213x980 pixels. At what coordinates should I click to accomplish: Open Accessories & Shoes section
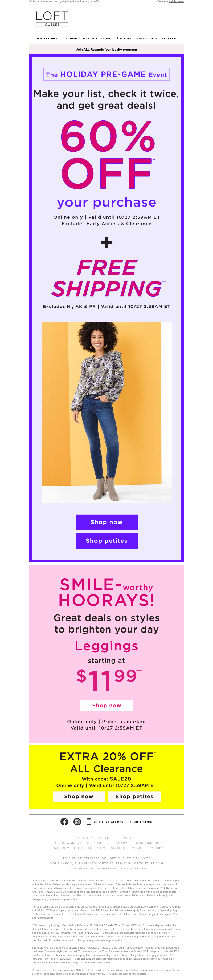pyautogui.click(x=99, y=38)
